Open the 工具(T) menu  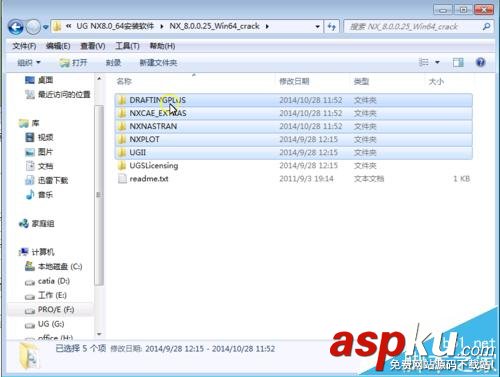(127, 46)
